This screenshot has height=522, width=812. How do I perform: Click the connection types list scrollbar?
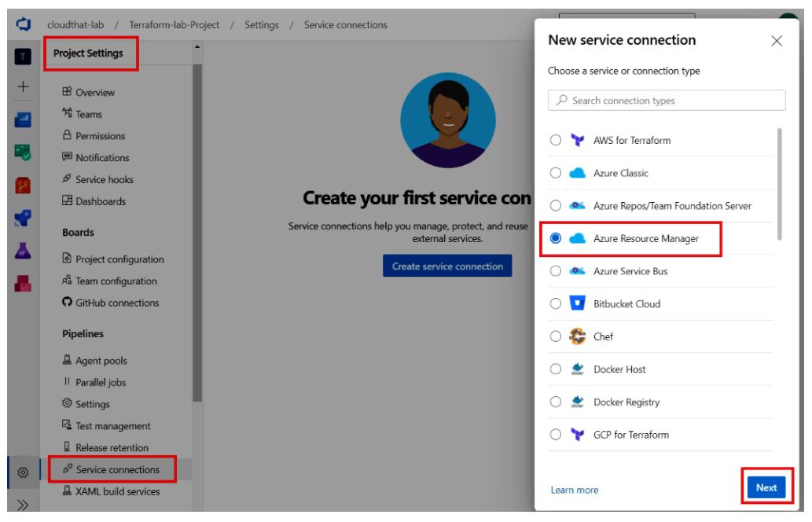[x=779, y=184]
